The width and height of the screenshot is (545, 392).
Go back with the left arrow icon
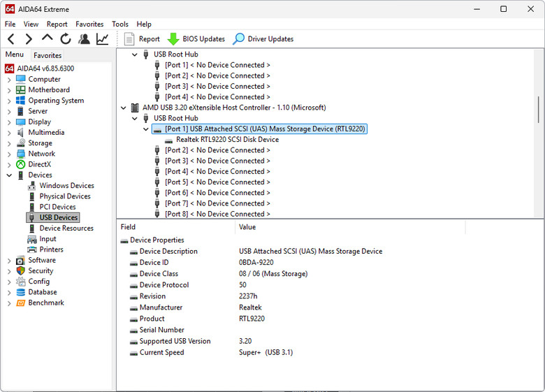coord(10,39)
